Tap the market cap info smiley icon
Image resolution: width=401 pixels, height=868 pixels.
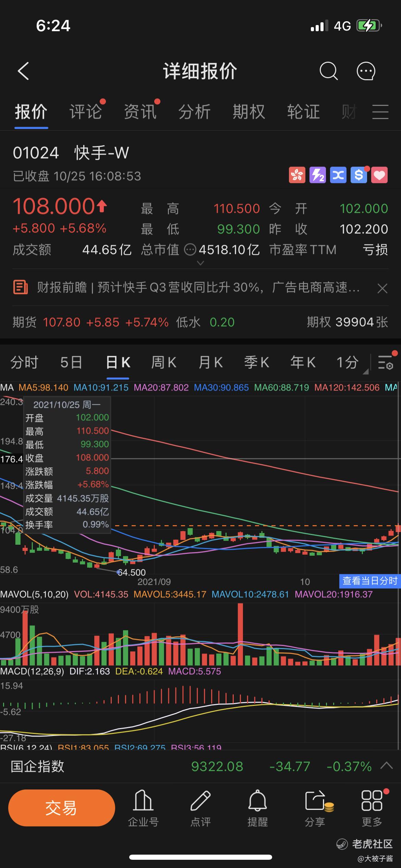click(x=190, y=250)
